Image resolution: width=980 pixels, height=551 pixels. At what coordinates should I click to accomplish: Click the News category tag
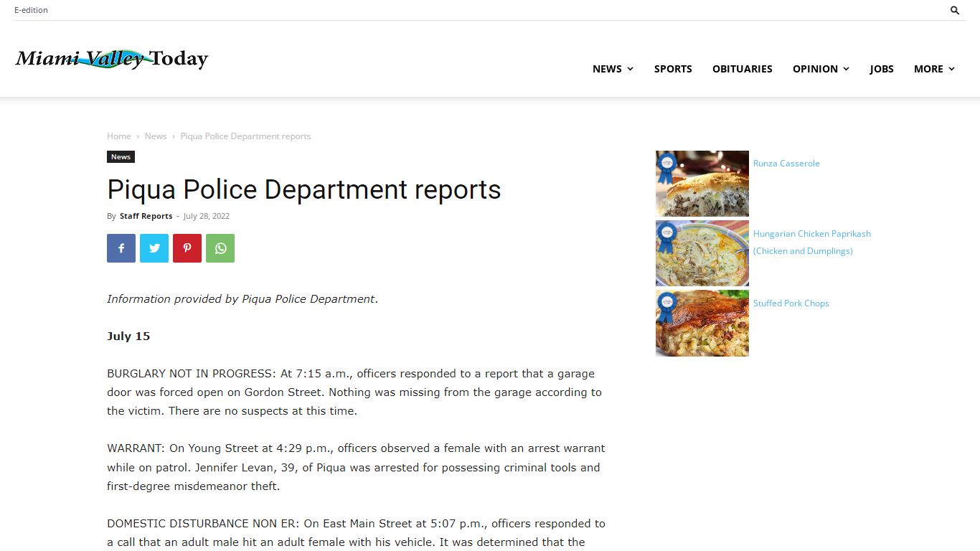121,156
